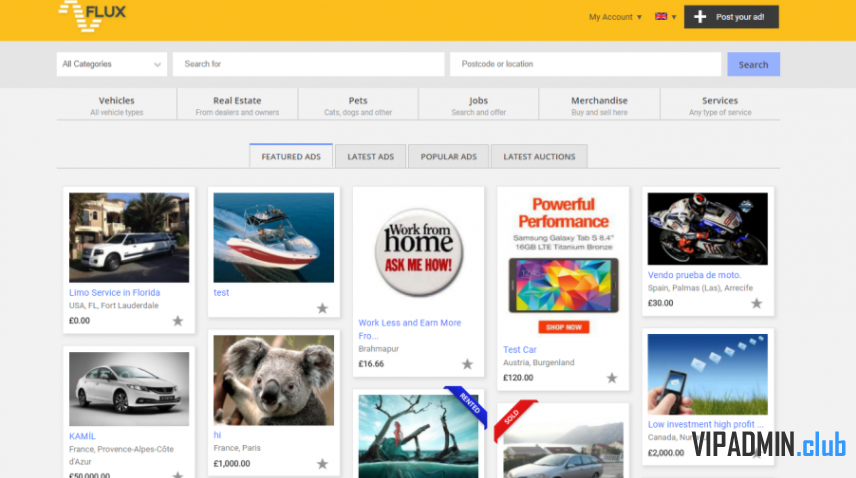The image size is (856, 478).
Task: Click the £1,000.00 price text
Action: 232,464
